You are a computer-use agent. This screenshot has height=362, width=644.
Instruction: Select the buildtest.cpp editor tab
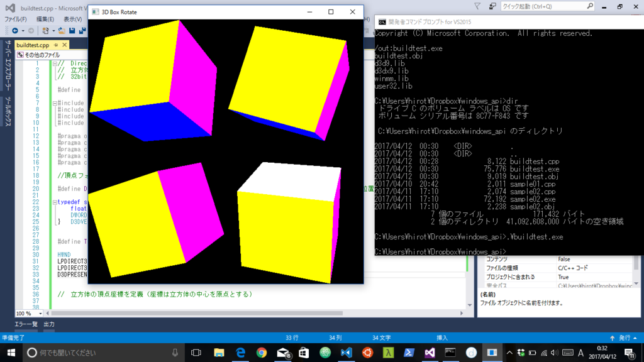[x=33, y=45]
